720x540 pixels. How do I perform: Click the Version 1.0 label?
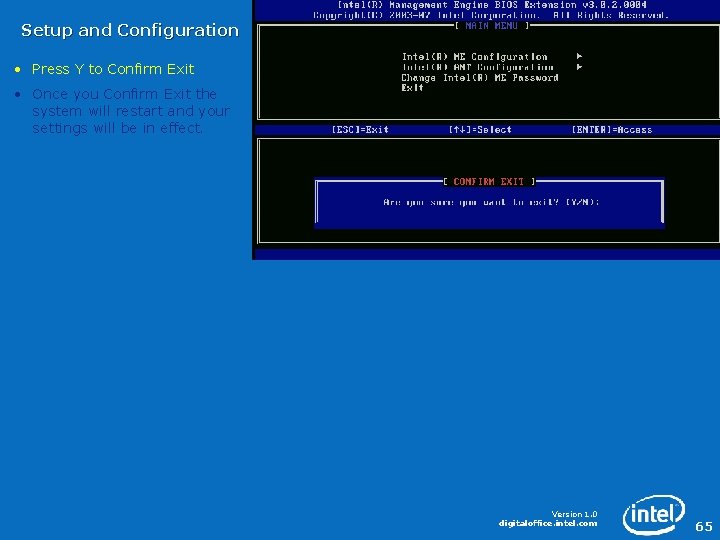pyautogui.click(x=574, y=514)
